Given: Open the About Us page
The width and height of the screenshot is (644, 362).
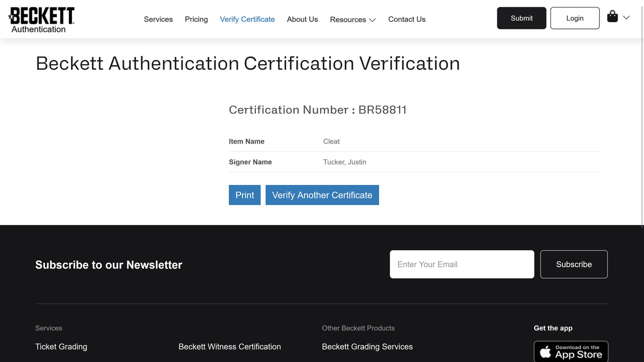Looking at the screenshot, I should [x=302, y=19].
